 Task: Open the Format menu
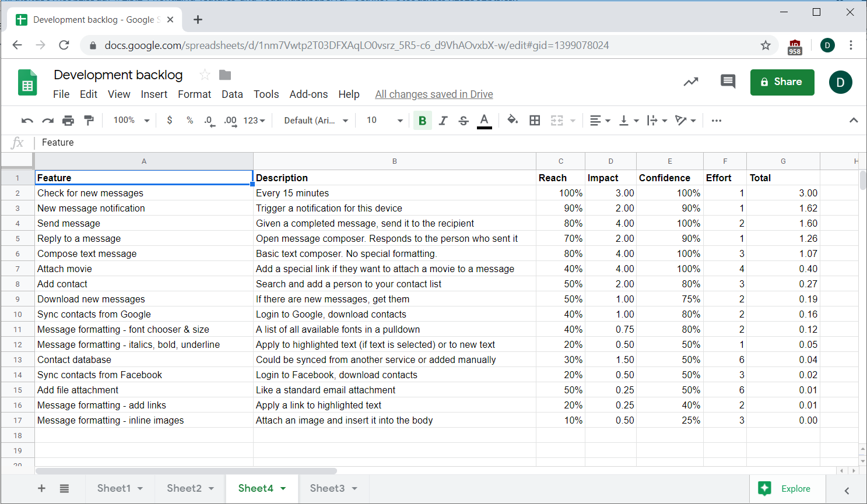[194, 94]
